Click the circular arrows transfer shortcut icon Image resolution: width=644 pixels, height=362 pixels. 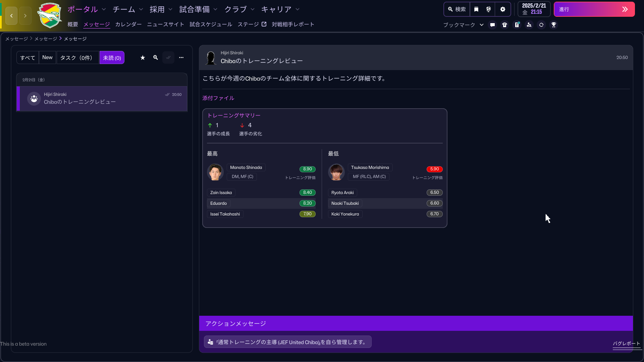541,25
